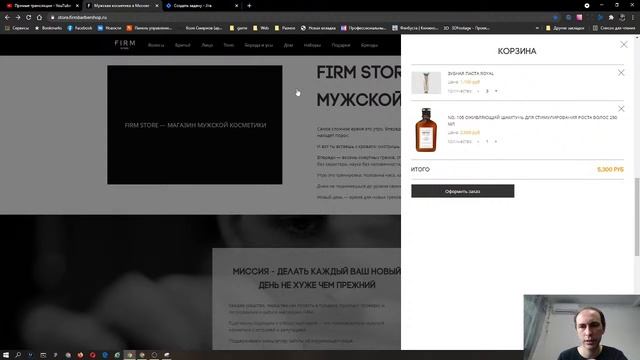Go to FIRM logo home link
The image size is (640, 360).
(x=124, y=44)
